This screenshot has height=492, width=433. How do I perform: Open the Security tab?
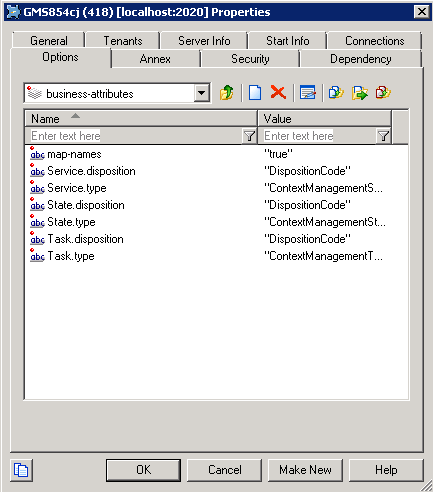250,59
